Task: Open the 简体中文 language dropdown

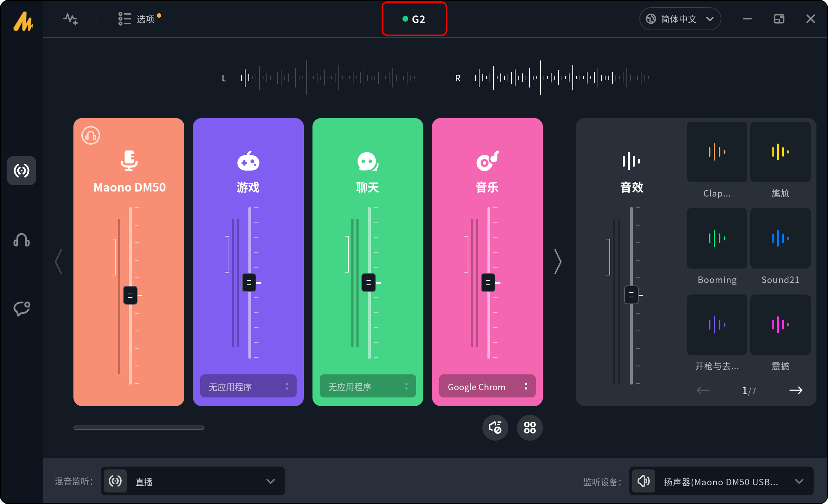Action: 680,19
